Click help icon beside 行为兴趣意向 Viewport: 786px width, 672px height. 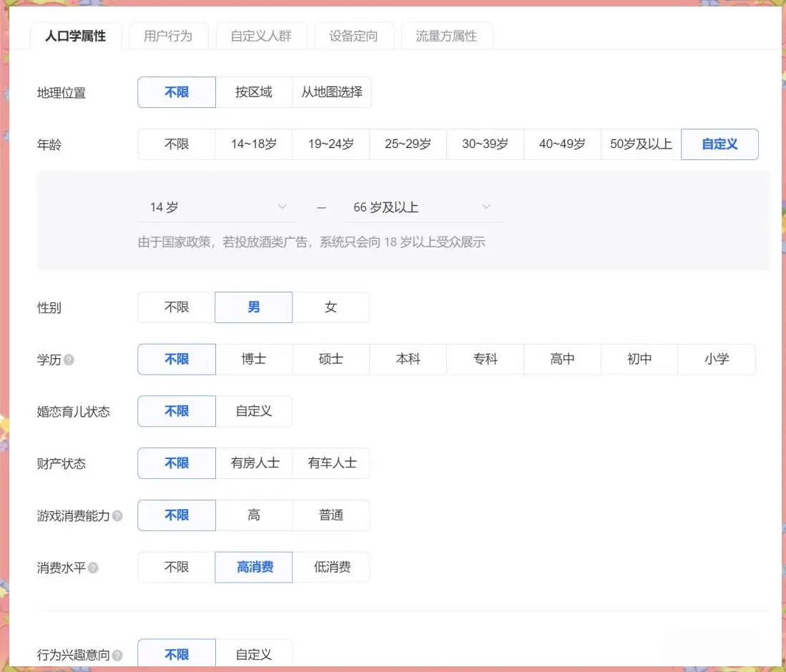click(117, 655)
